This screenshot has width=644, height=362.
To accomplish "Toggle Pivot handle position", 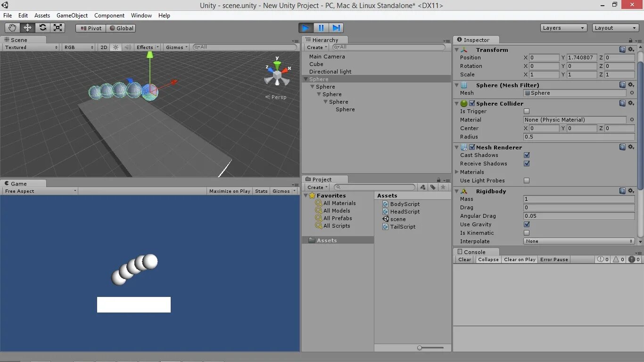I will coord(91,28).
